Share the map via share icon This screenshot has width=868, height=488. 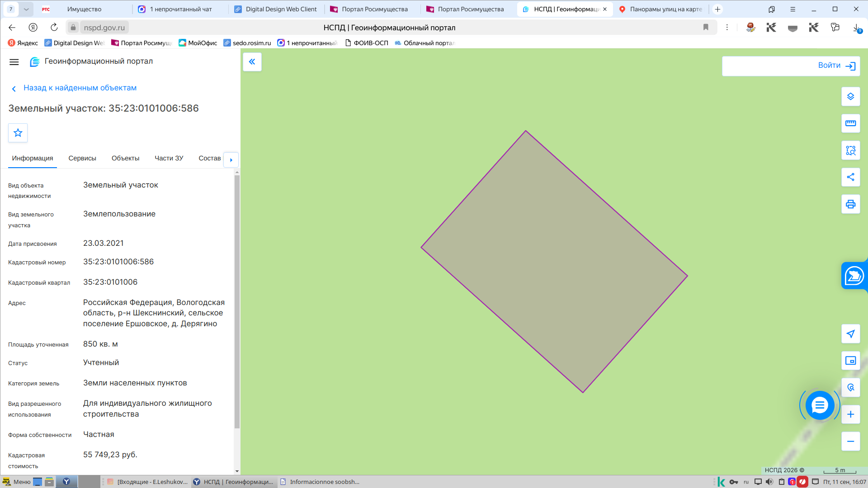pyautogui.click(x=850, y=177)
